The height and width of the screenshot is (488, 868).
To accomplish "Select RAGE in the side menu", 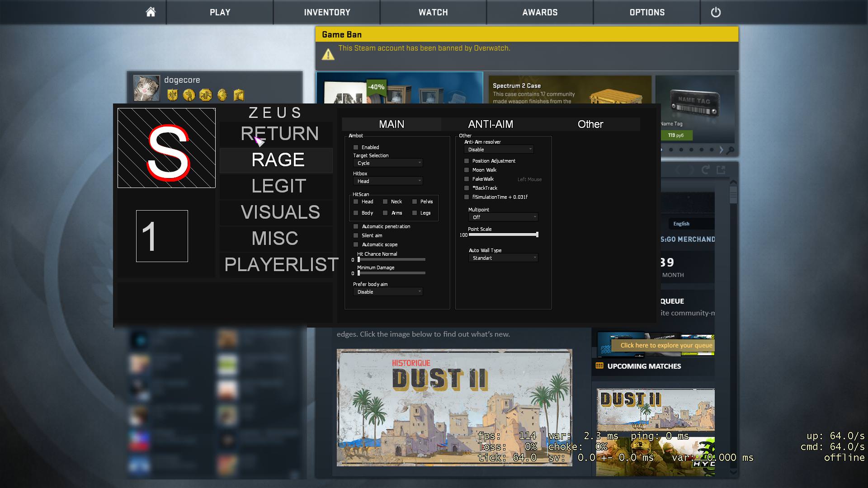I will (x=276, y=160).
